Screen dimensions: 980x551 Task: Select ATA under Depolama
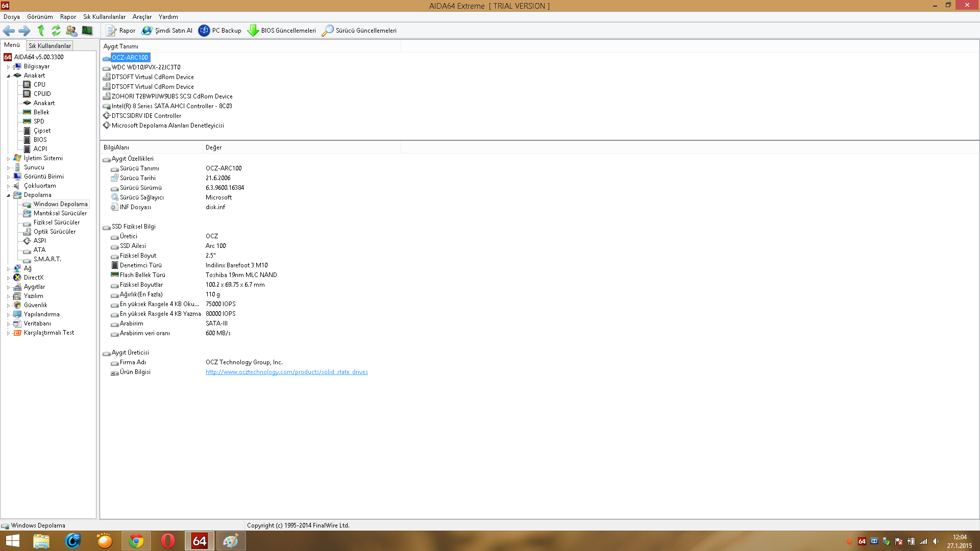(x=39, y=250)
